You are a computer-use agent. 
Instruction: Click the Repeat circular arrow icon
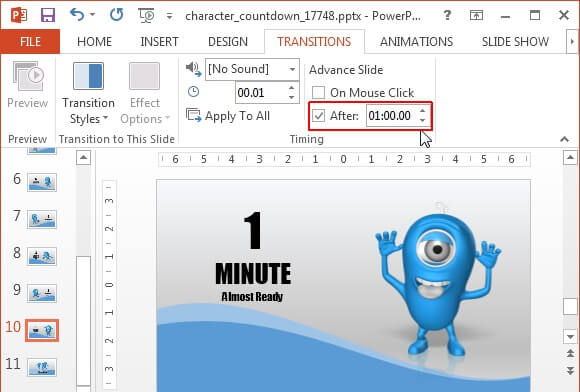tap(117, 15)
